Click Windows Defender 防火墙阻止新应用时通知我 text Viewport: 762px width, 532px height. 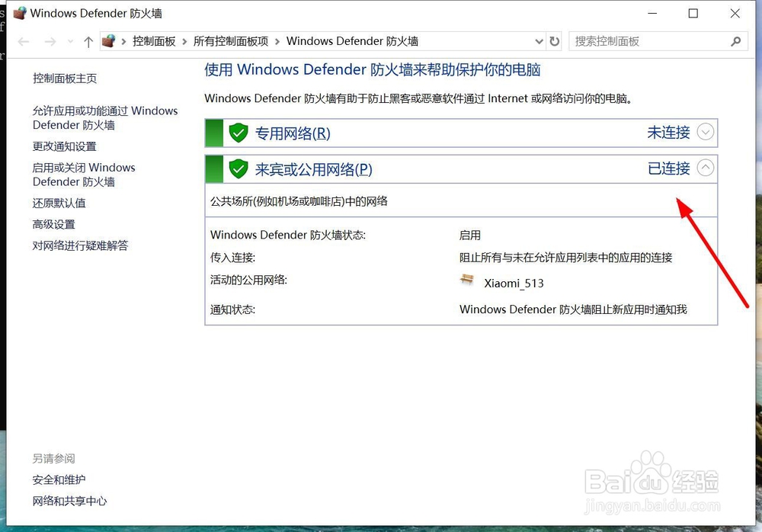pos(574,309)
